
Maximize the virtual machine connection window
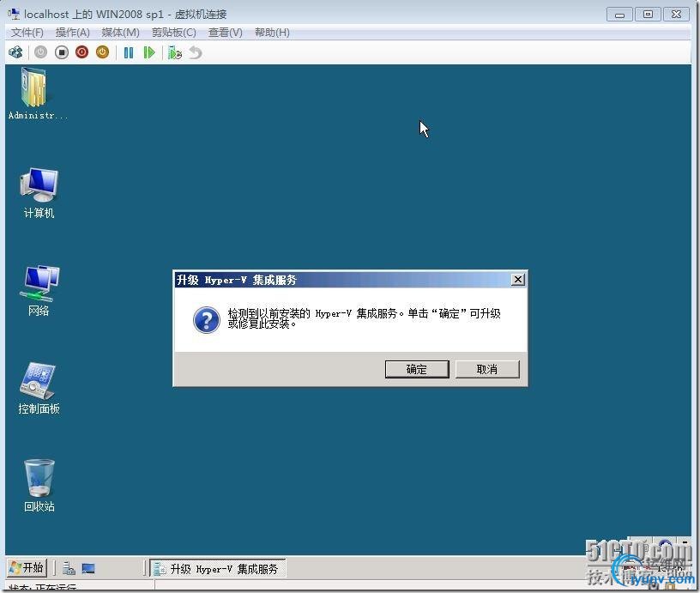[x=648, y=15]
